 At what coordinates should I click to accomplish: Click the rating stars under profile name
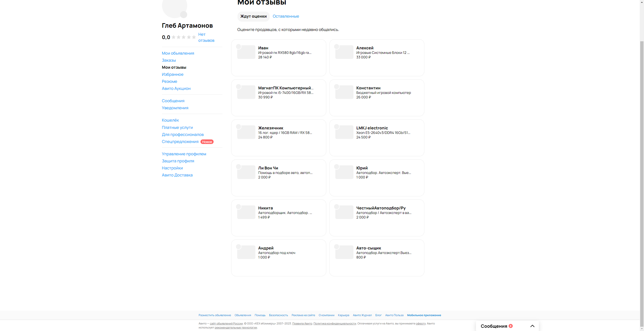(x=184, y=37)
